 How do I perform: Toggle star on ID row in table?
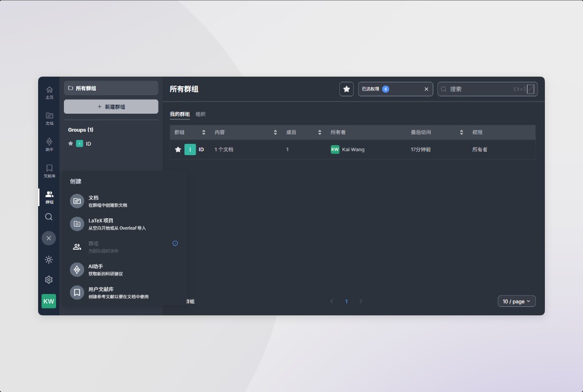(178, 150)
